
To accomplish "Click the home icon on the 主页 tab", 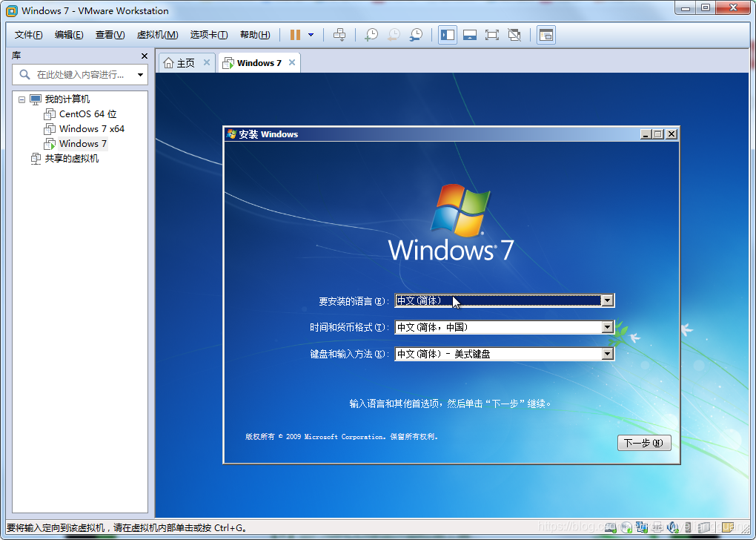I will tap(168, 63).
